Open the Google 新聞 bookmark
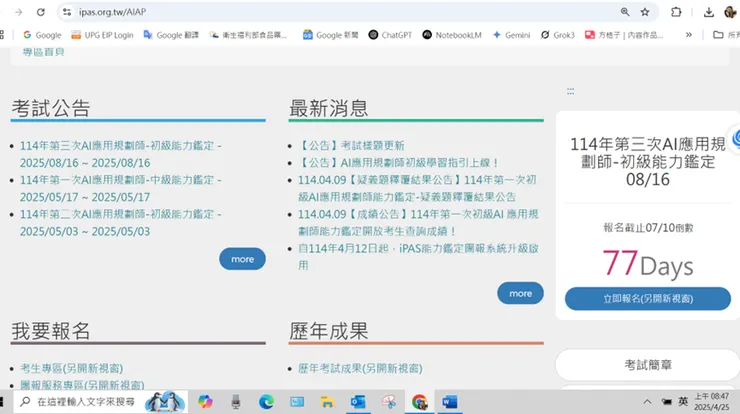Screen dimensions: 740x414 [330, 35]
